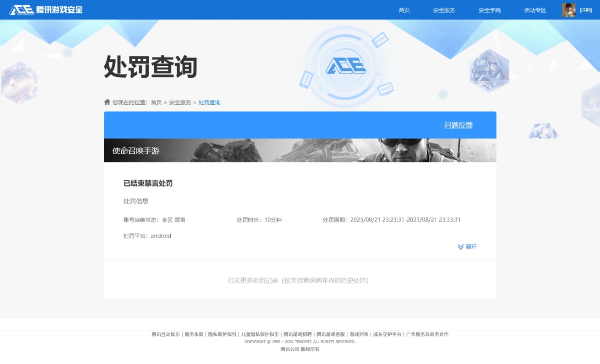Click the user avatar thumbnail
The width and height of the screenshot is (600, 364).
(569, 10)
